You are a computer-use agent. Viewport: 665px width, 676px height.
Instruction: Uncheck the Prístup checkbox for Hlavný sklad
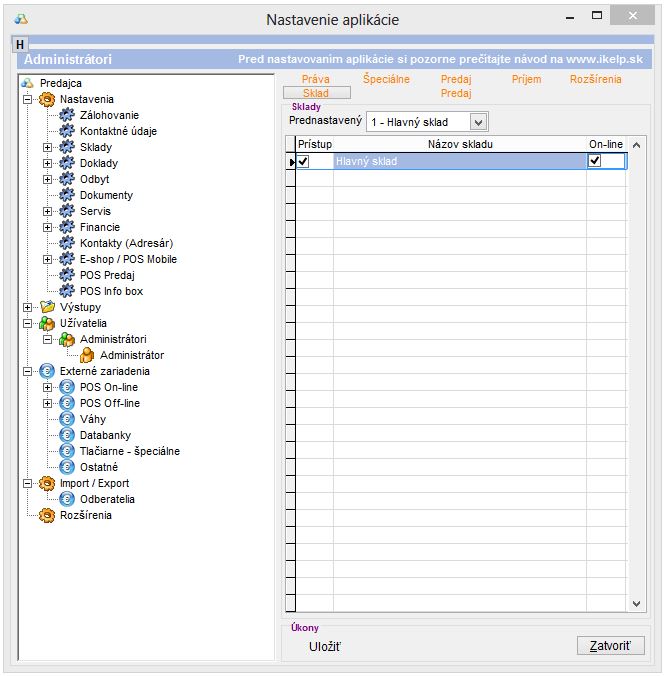click(x=304, y=161)
